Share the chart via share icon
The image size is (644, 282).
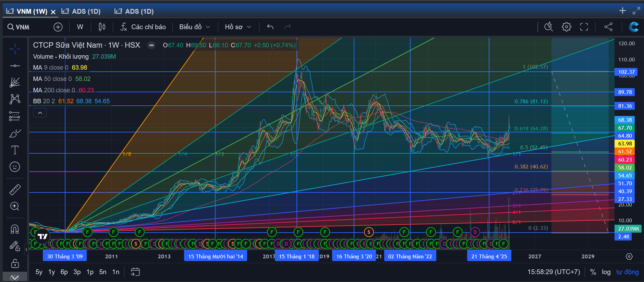click(x=608, y=27)
